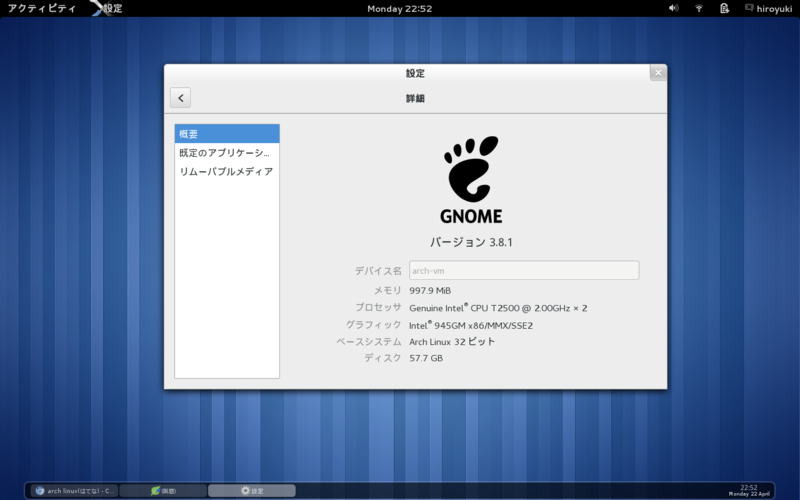
Task: Activate the 設定 taskbar button
Action: click(x=252, y=491)
